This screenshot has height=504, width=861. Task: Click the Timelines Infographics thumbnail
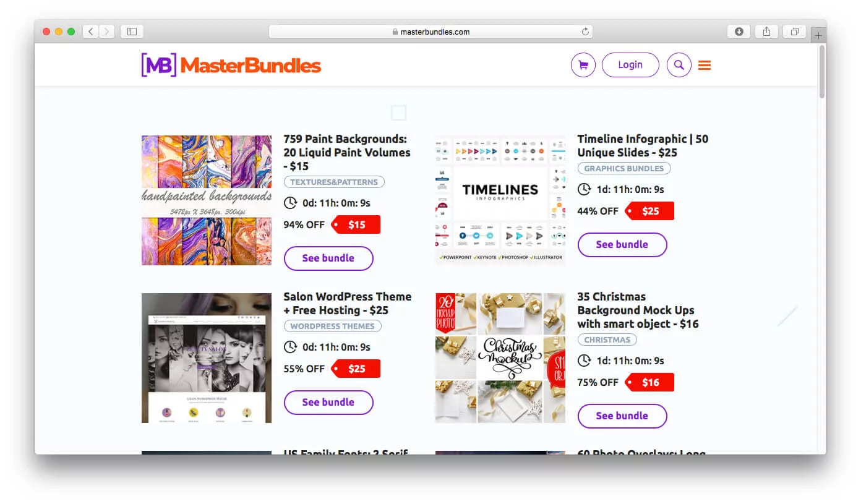[x=500, y=200]
